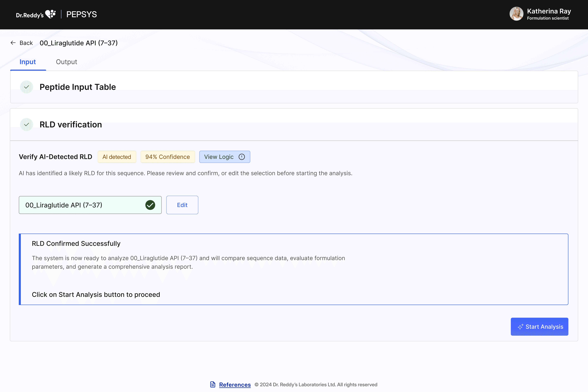Open the View Logic details

tap(224, 157)
